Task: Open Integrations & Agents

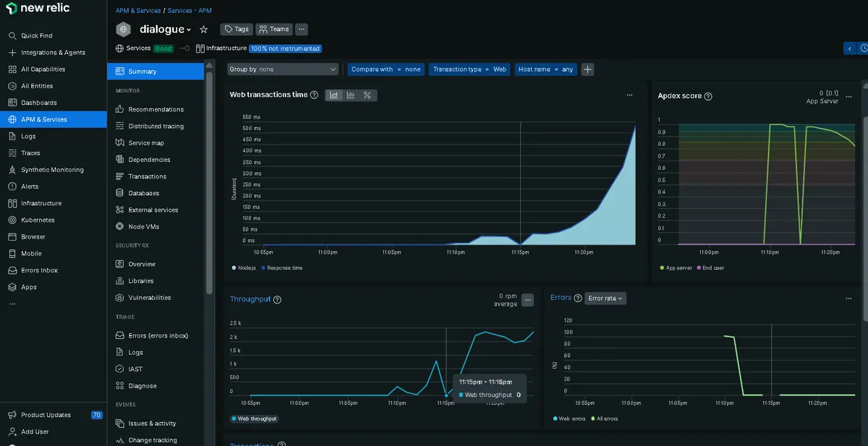Action: click(x=54, y=53)
